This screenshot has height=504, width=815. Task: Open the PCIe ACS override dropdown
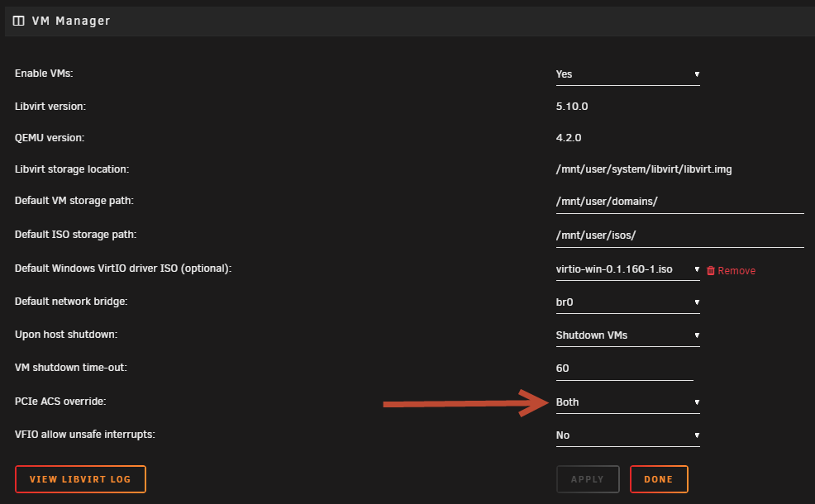(x=627, y=402)
